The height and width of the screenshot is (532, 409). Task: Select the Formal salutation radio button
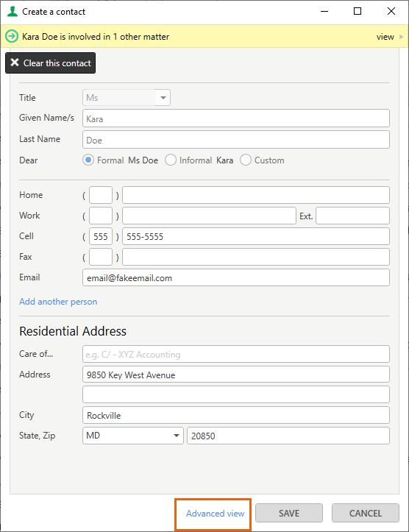88,160
